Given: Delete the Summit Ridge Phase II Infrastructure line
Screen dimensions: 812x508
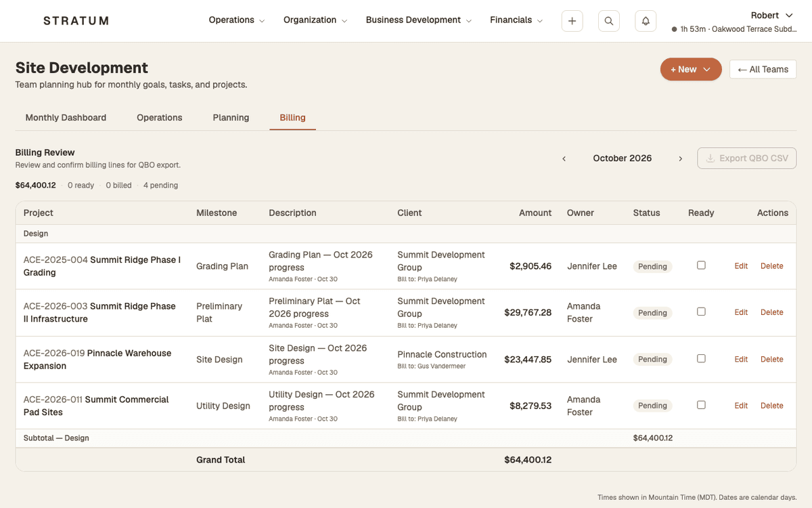Looking at the screenshot, I should pos(771,312).
